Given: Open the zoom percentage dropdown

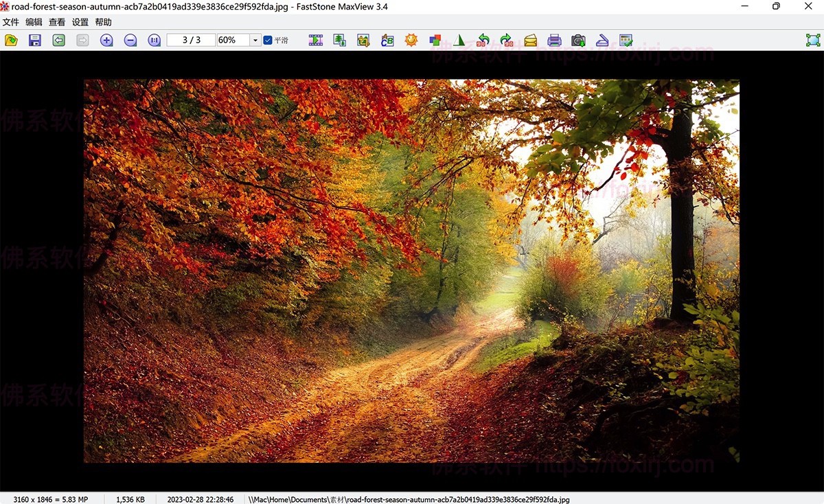Looking at the screenshot, I should click(255, 40).
